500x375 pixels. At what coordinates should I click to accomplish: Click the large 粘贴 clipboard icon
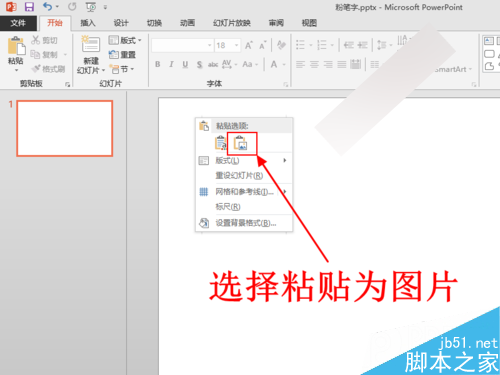tap(16, 46)
